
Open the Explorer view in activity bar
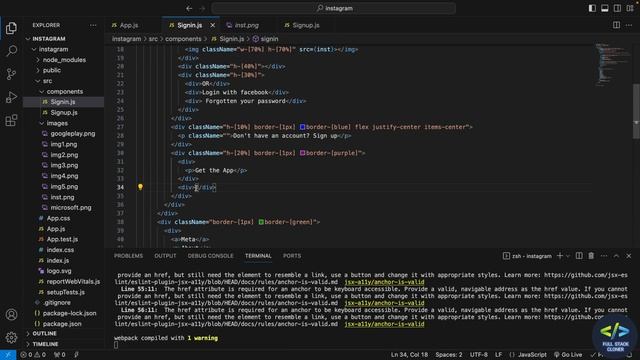tap(11, 28)
